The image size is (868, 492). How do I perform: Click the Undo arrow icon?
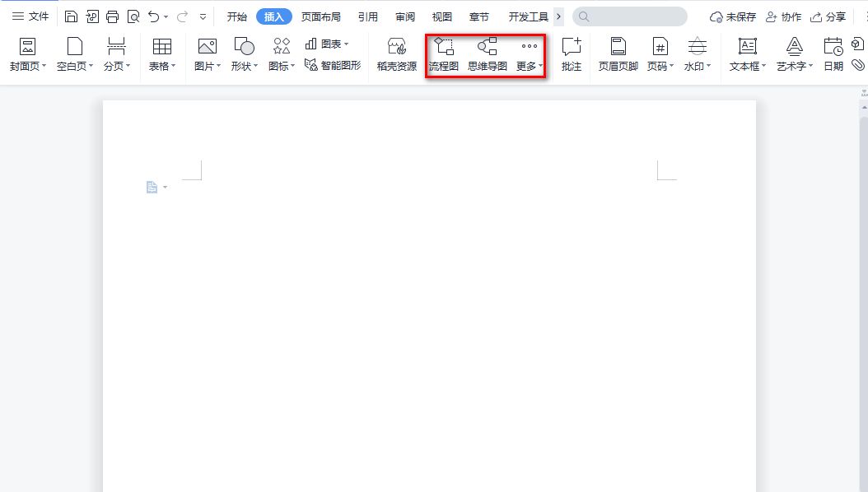coord(154,16)
